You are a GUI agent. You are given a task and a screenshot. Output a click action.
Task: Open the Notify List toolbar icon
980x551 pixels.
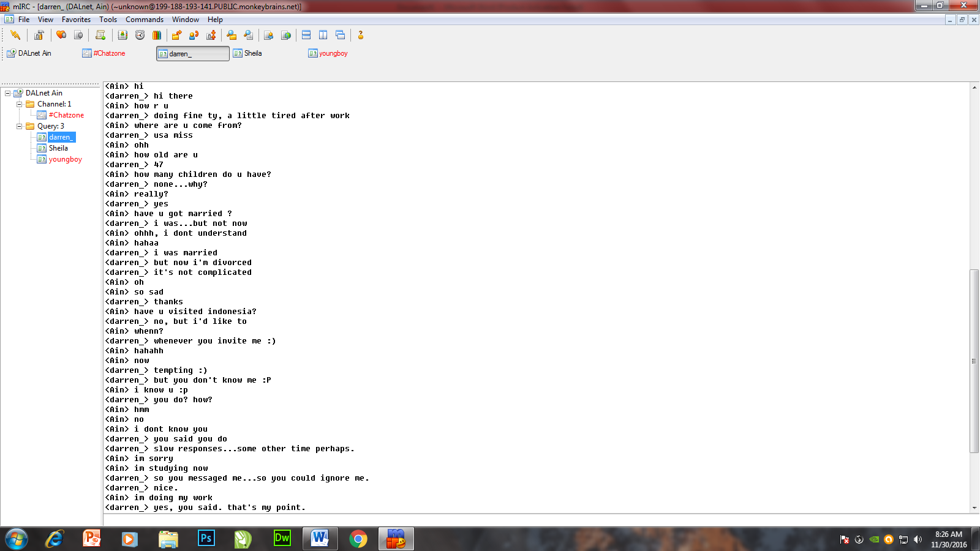pyautogui.click(x=268, y=35)
